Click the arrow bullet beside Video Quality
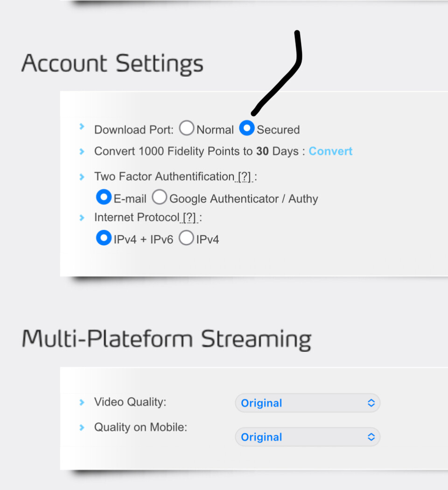This screenshot has height=490, width=448. 82,402
